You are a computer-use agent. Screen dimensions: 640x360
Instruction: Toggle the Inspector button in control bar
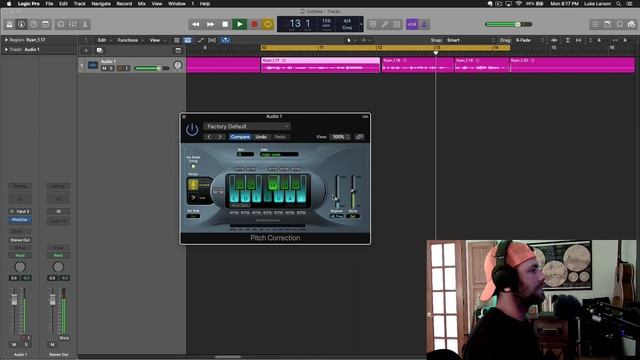(21, 24)
